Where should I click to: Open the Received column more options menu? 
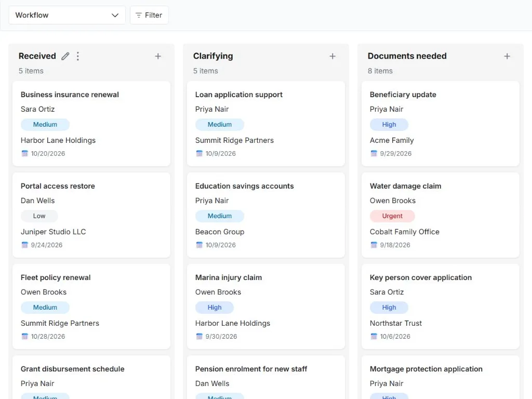78,56
